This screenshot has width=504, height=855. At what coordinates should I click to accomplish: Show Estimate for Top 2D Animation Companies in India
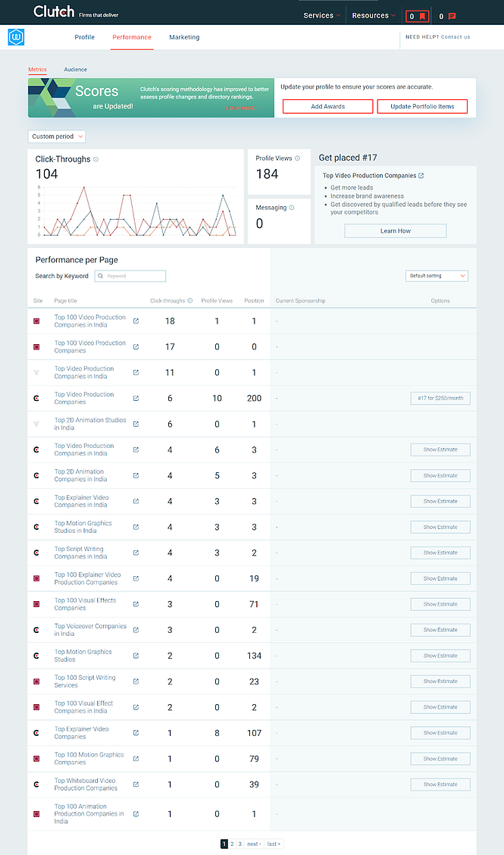click(440, 475)
